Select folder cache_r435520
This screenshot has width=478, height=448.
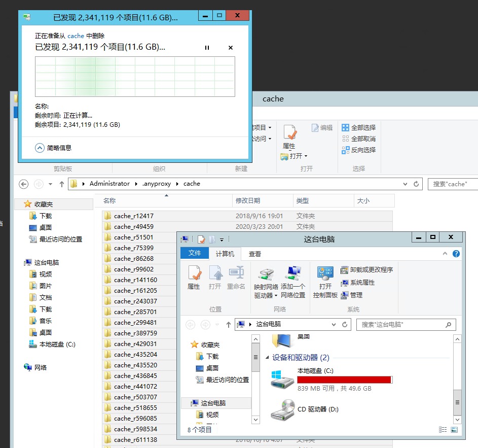coord(139,365)
